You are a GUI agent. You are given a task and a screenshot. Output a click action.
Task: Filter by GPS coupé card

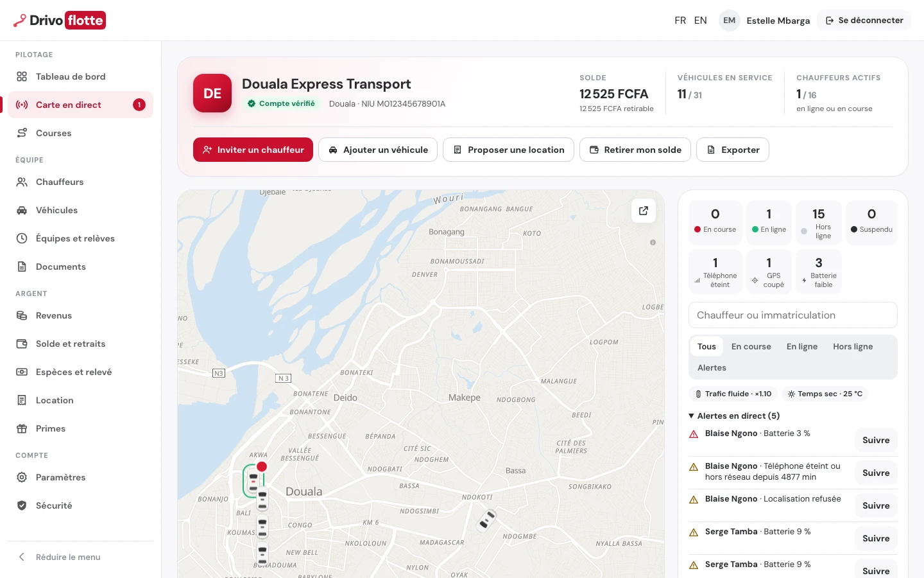pyautogui.click(x=769, y=272)
